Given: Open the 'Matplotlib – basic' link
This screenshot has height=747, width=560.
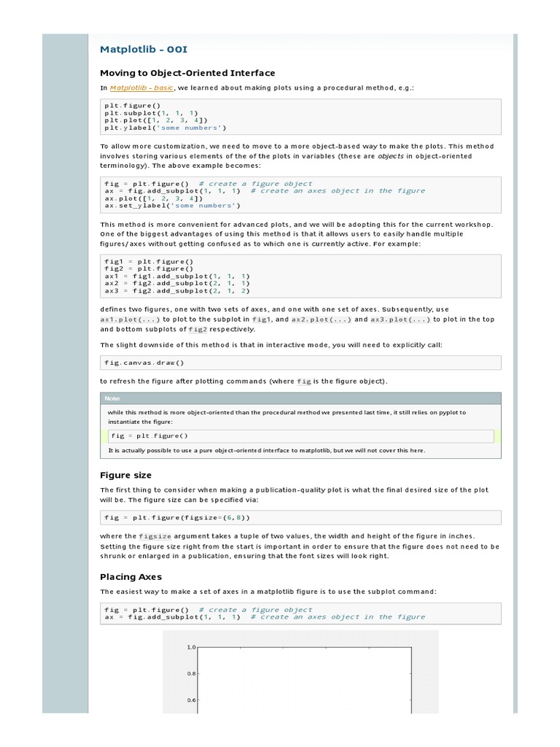Looking at the screenshot, I should [x=141, y=88].
